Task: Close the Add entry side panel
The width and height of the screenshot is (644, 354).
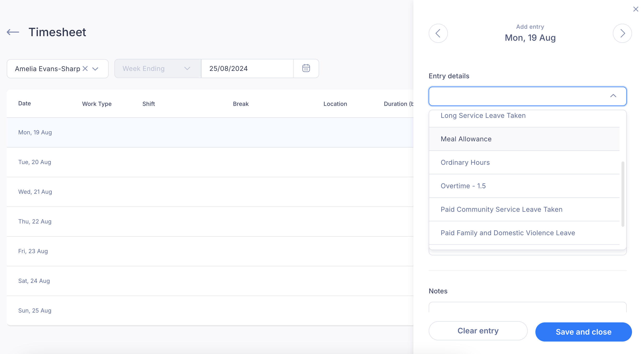Action: click(636, 9)
